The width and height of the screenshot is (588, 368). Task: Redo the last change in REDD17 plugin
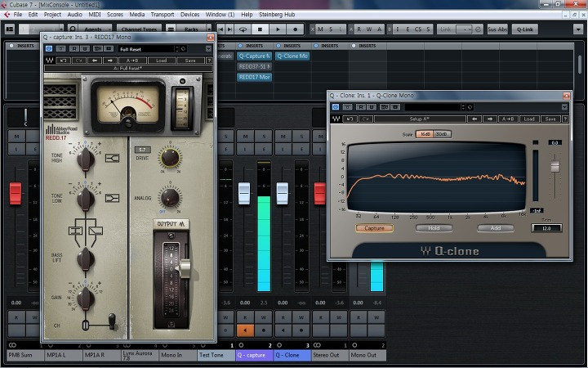[x=78, y=60]
